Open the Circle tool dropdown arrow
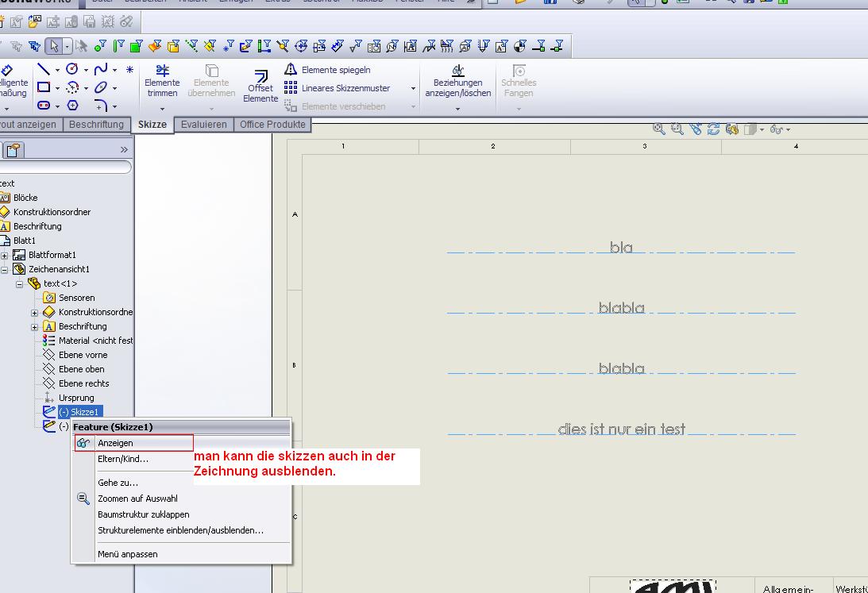The width and height of the screenshot is (868, 593). coord(86,70)
